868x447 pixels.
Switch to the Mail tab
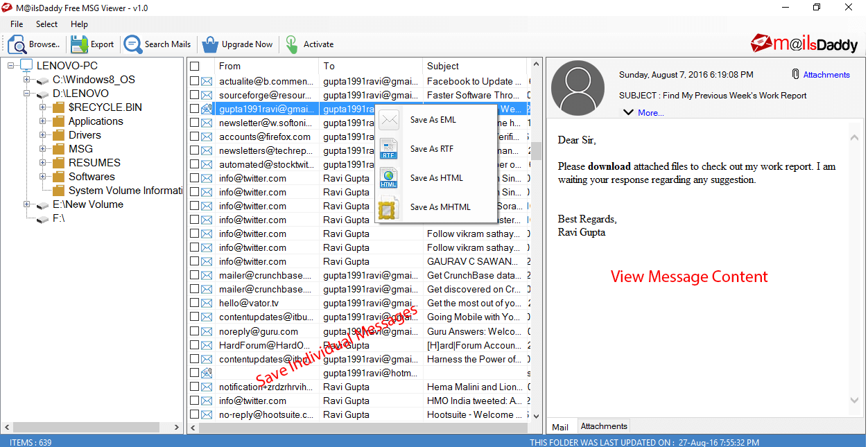click(560, 427)
